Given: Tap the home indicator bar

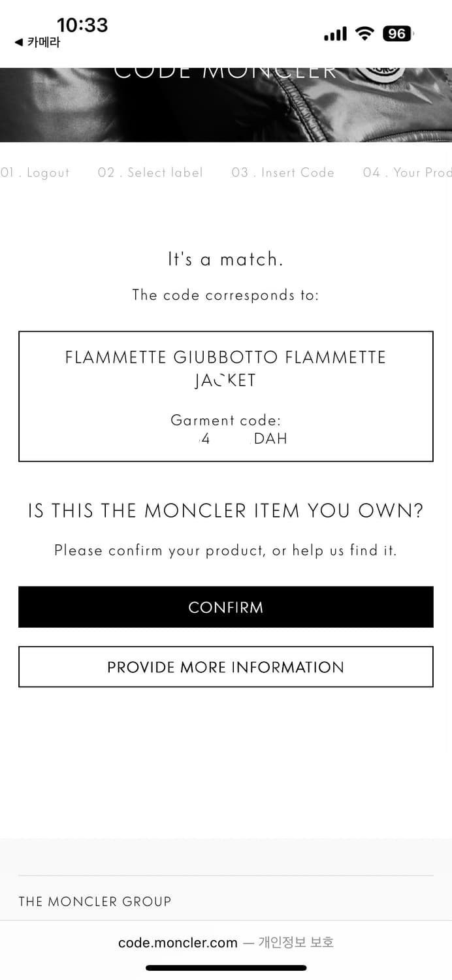Looking at the screenshot, I should point(225,968).
